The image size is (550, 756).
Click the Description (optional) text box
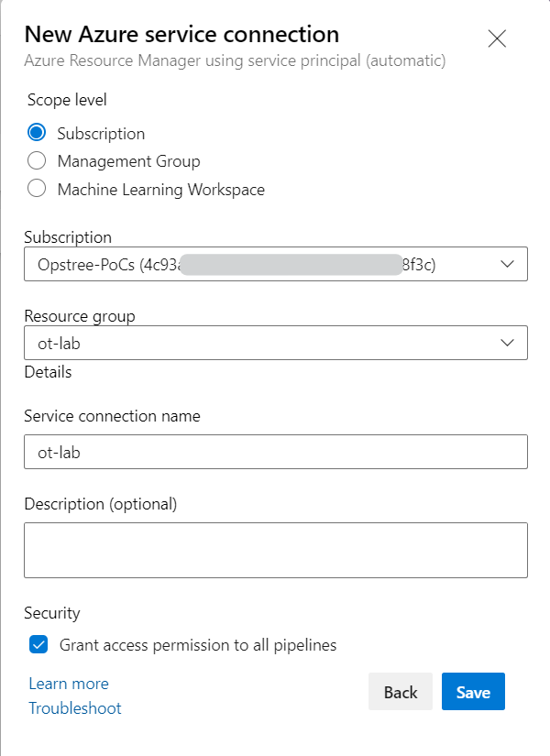click(276, 550)
